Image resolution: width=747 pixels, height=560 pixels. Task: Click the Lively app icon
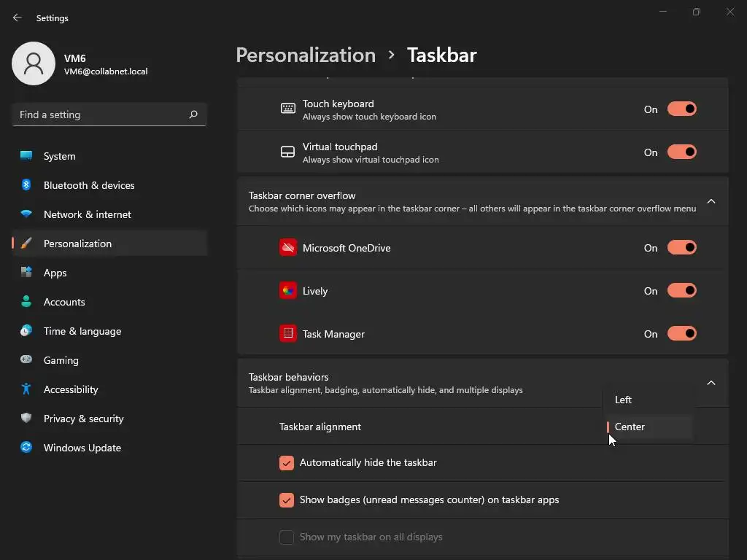point(288,291)
